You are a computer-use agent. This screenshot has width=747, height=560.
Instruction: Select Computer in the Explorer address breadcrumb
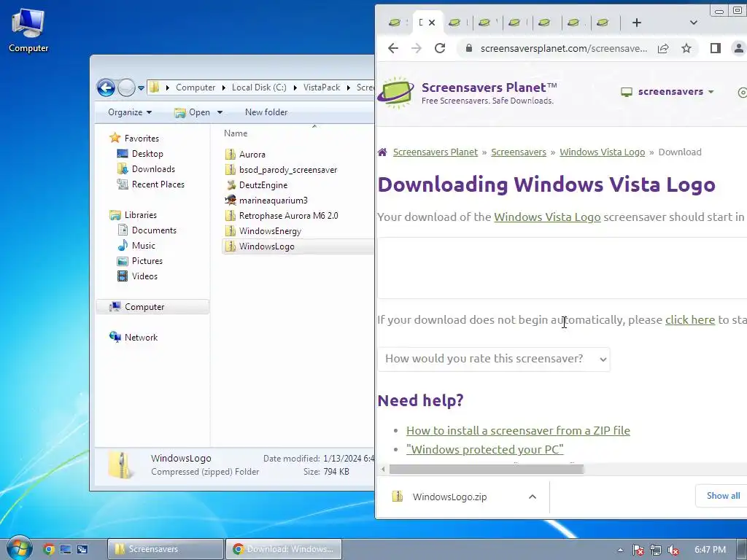click(196, 87)
